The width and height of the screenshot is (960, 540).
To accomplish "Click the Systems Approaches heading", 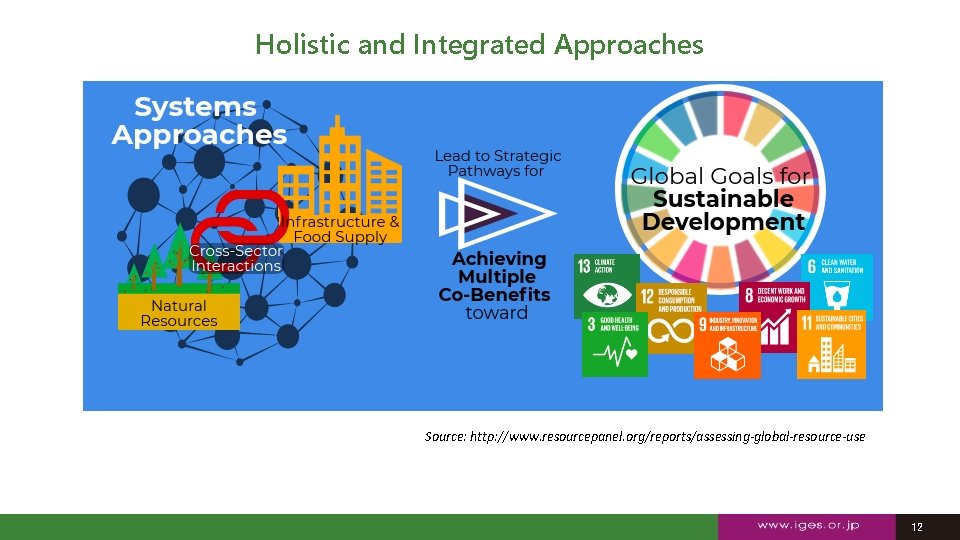I will (x=199, y=121).
